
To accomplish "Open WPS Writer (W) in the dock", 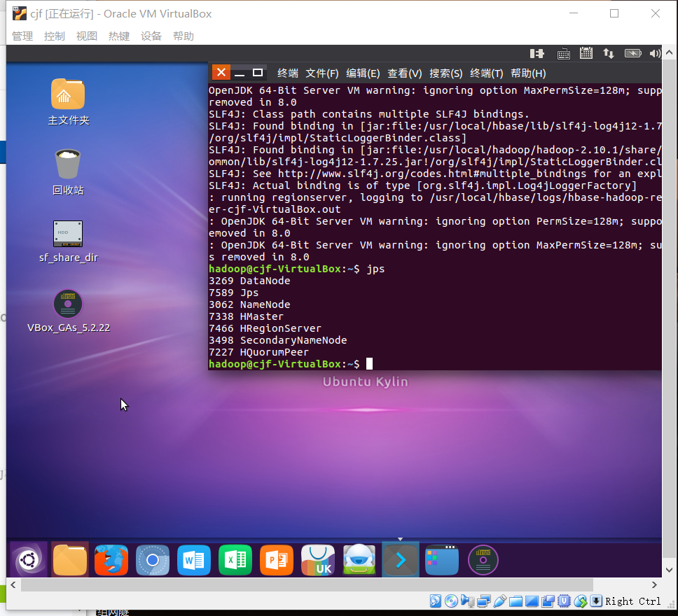I will tap(194, 560).
